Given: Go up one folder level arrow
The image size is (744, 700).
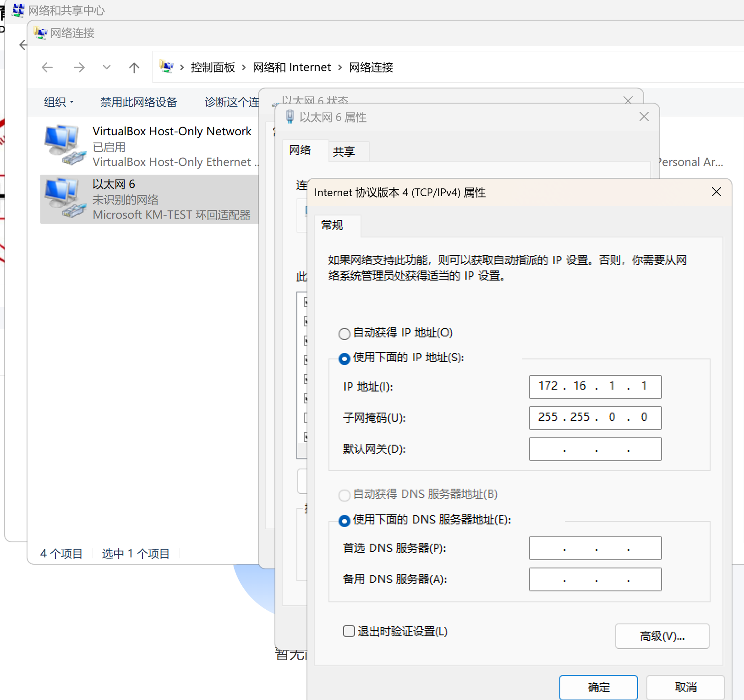Looking at the screenshot, I should pos(134,68).
